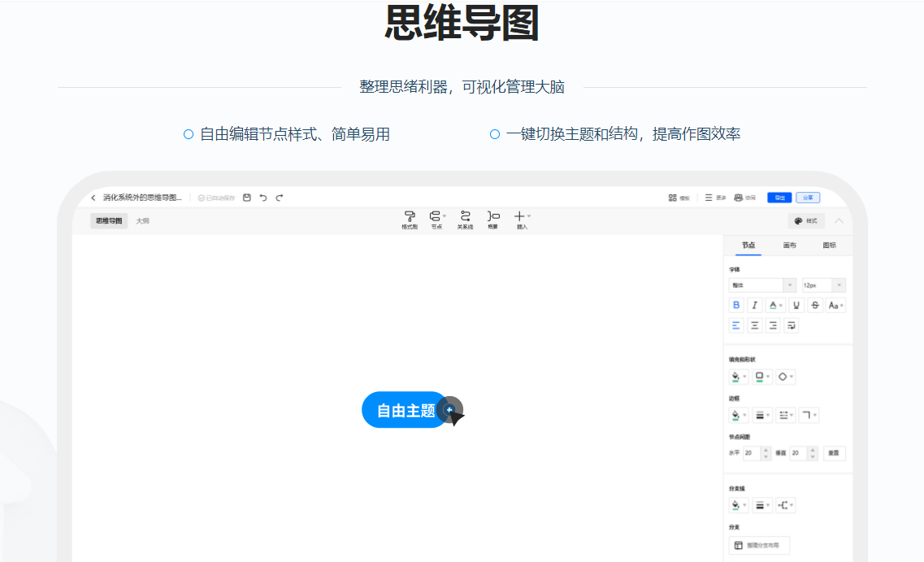
Task: Select the 格式刷 format painter tool
Action: pyautogui.click(x=410, y=220)
